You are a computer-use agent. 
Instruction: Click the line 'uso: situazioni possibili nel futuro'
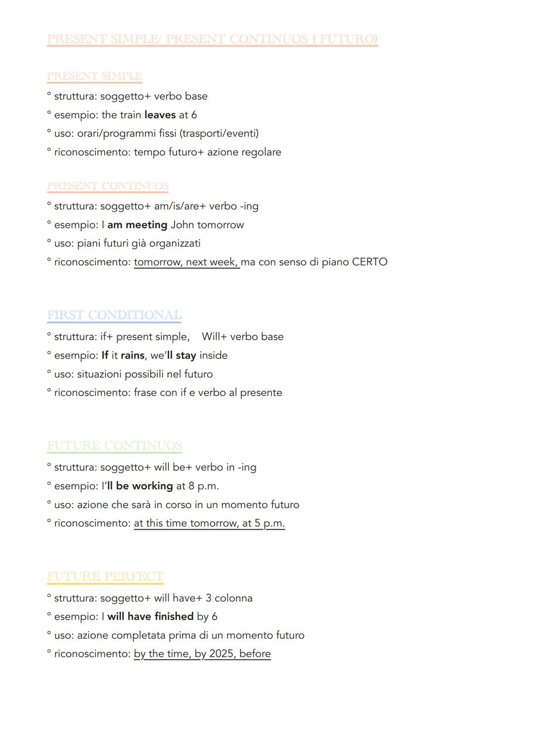(134, 374)
